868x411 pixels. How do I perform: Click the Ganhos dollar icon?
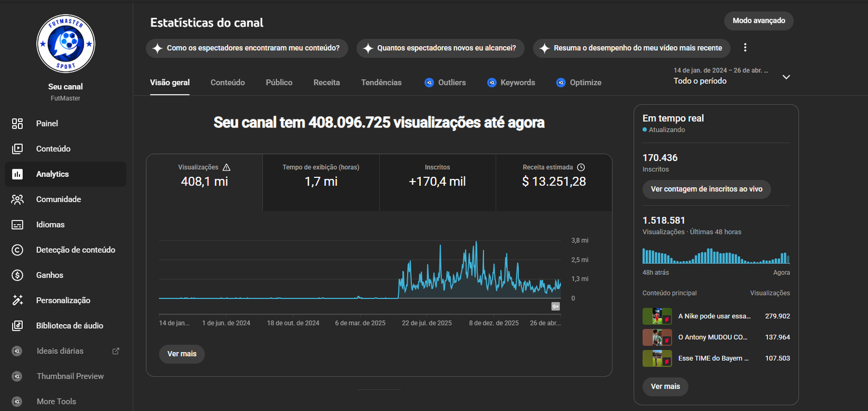tap(17, 275)
